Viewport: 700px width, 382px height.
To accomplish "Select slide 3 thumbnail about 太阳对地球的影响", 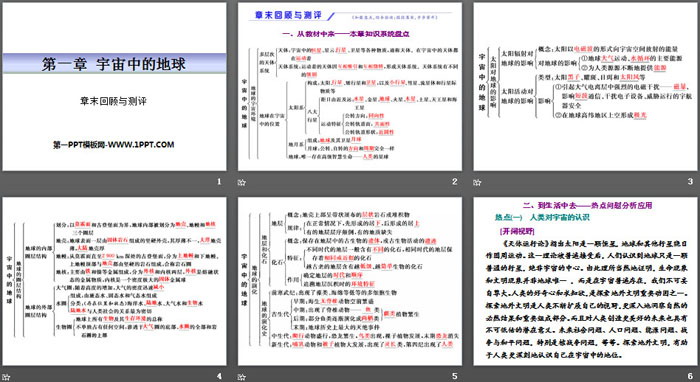I will coord(585,87).
